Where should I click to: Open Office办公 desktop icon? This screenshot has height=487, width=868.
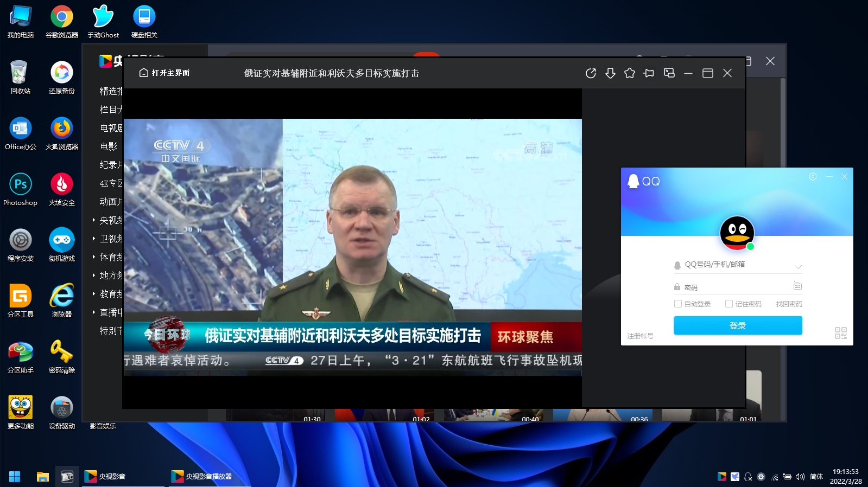point(21,133)
